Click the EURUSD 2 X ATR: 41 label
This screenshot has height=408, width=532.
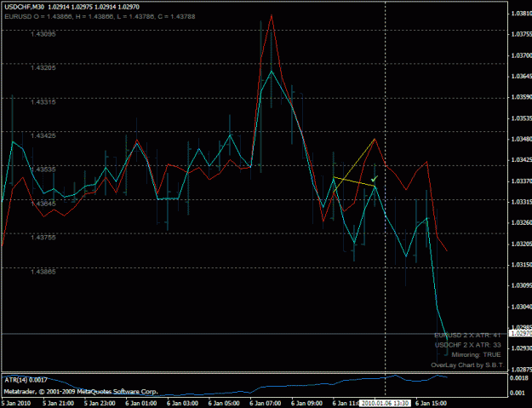467,336
